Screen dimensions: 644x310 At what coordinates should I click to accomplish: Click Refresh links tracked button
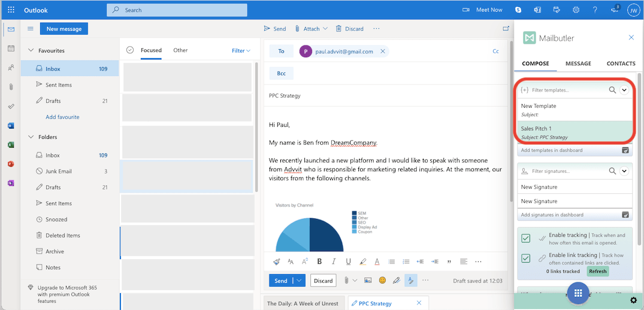(x=598, y=272)
